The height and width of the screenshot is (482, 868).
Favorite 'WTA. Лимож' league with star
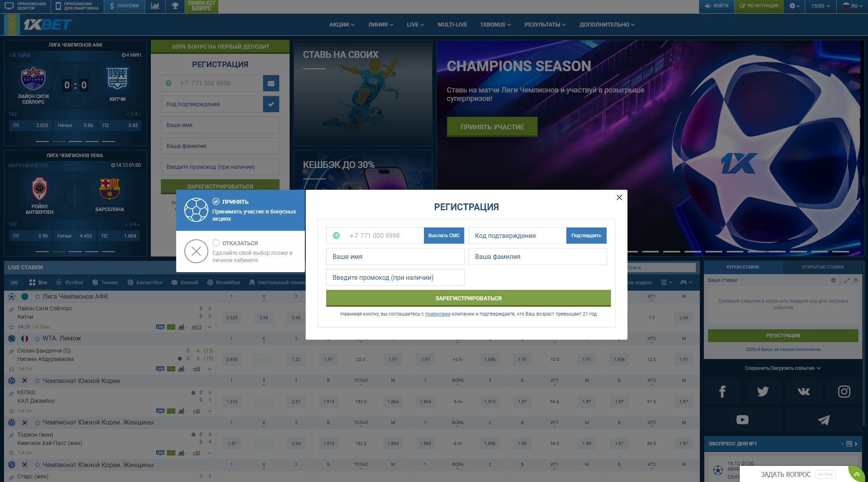point(37,338)
